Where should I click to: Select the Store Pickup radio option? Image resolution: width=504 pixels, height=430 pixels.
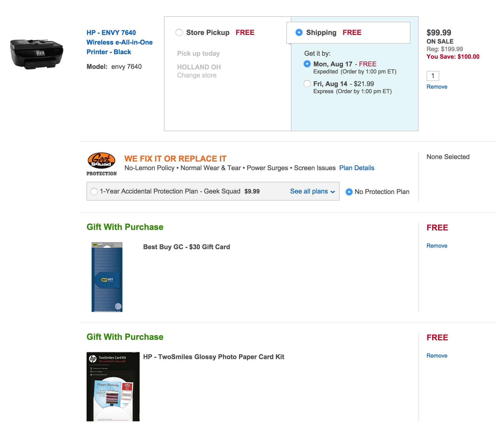tap(179, 33)
